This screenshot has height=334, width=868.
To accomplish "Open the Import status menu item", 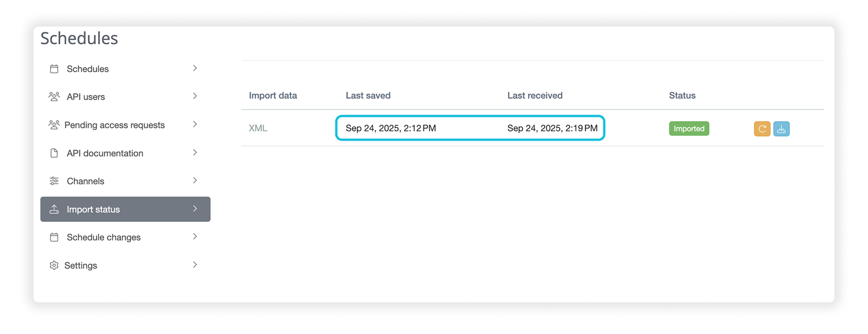I will click(x=93, y=210).
